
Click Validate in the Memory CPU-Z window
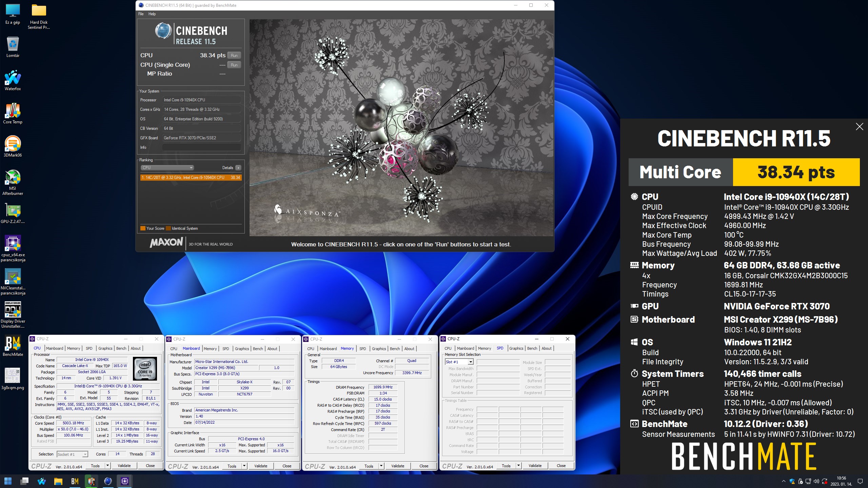(x=398, y=466)
